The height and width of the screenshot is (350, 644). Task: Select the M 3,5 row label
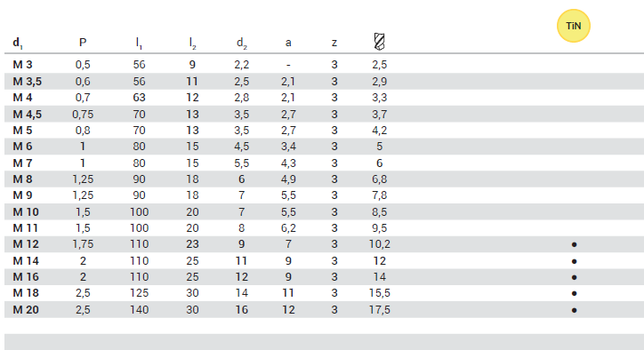tap(27, 81)
